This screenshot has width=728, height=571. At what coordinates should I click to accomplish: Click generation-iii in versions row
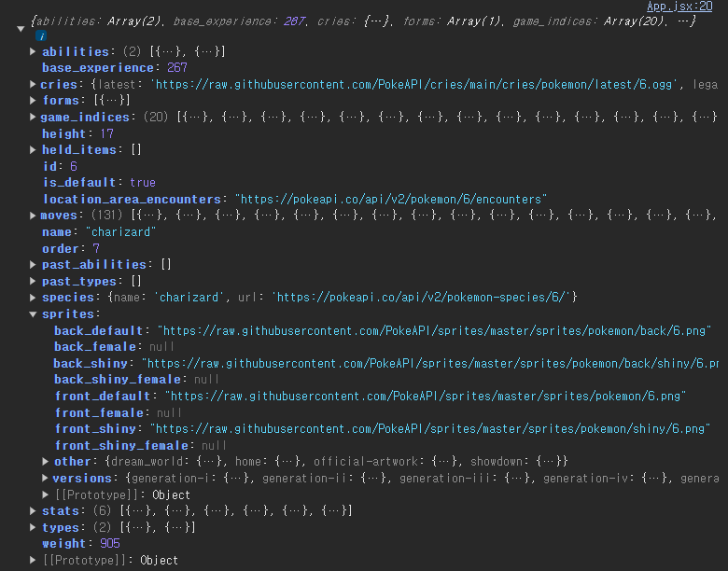tap(447, 478)
